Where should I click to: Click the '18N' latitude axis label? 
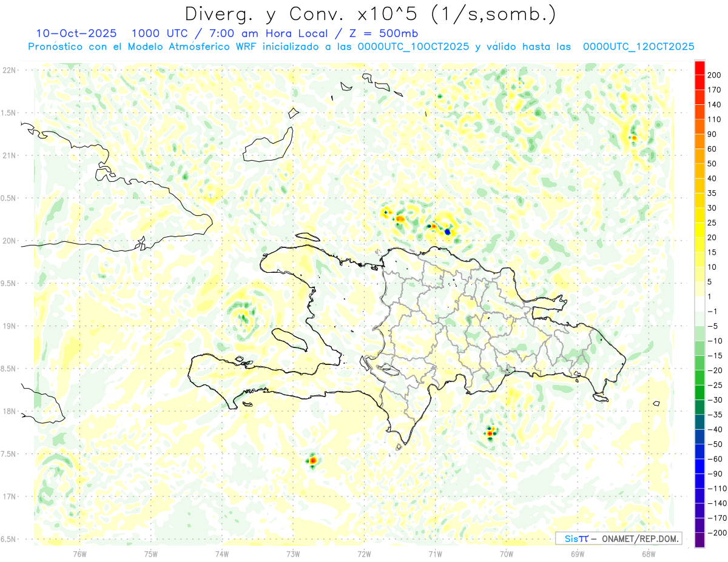tap(9, 411)
